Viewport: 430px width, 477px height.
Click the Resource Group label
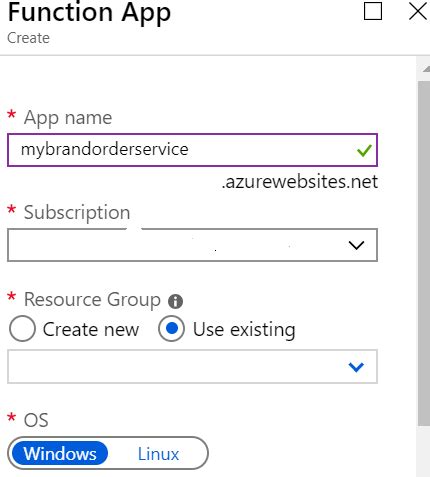coord(92,300)
